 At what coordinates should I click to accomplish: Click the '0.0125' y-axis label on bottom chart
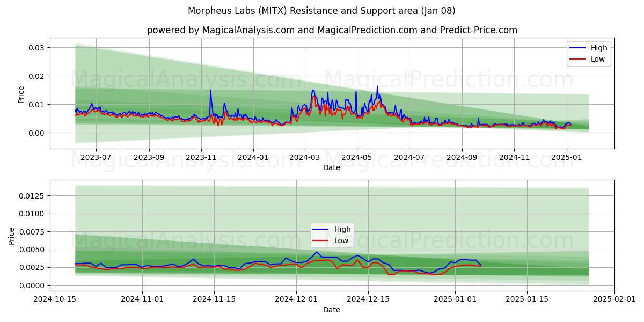(x=32, y=196)
